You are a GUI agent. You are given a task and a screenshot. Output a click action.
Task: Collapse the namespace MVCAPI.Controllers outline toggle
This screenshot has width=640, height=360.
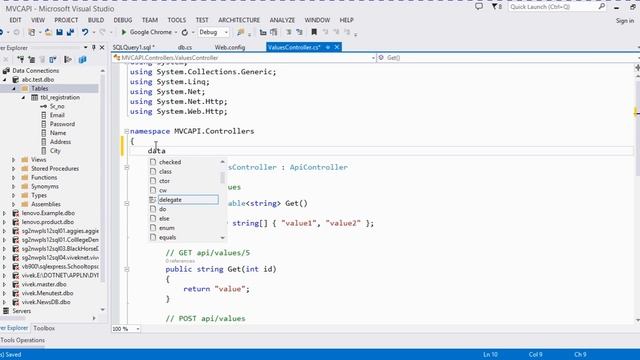(x=127, y=131)
